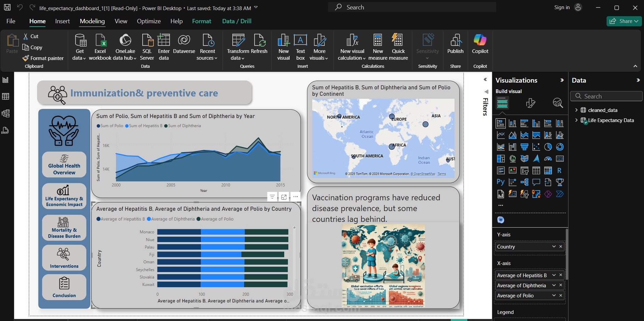The width and height of the screenshot is (644, 321).
Task: Select the Scatter chart visual type
Action: click(536, 147)
